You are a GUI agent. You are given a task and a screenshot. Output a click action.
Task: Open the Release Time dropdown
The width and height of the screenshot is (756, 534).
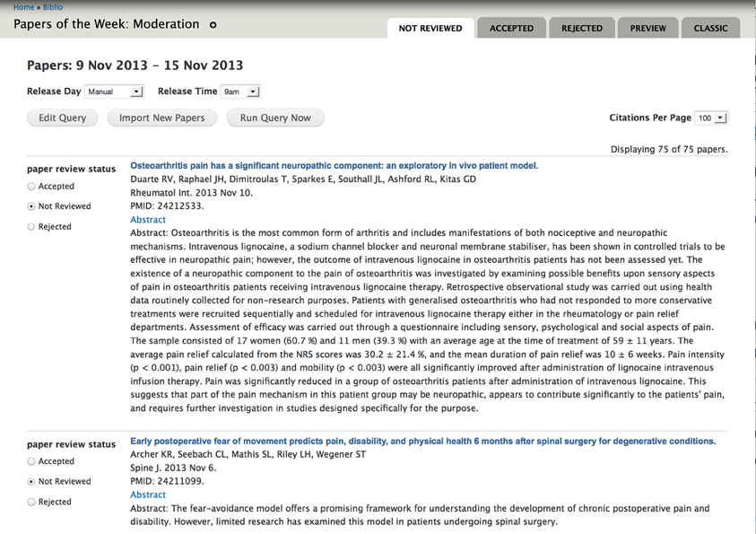[x=240, y=92]
